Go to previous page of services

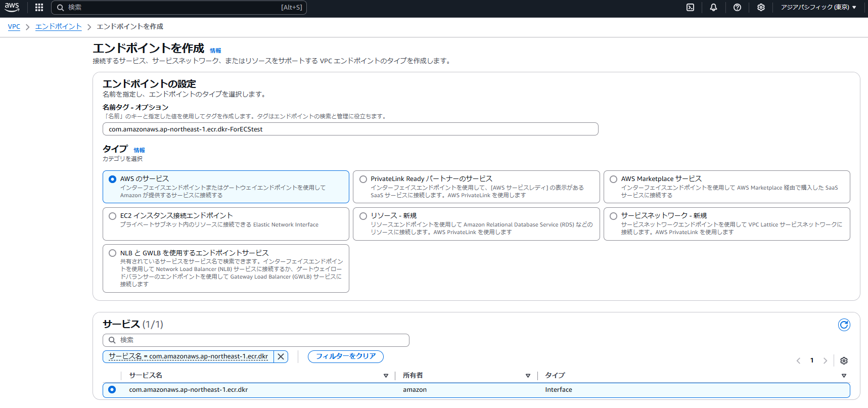click(798, 360)
